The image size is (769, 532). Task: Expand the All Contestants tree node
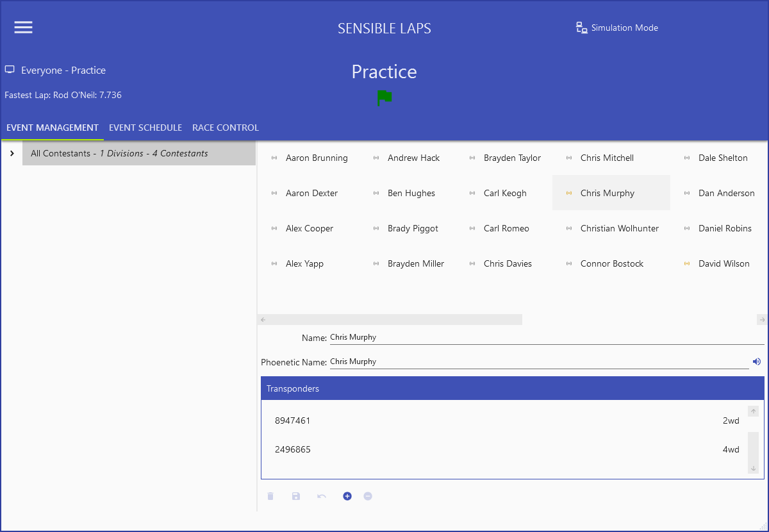pyautogui.click(x=12, y=153)
